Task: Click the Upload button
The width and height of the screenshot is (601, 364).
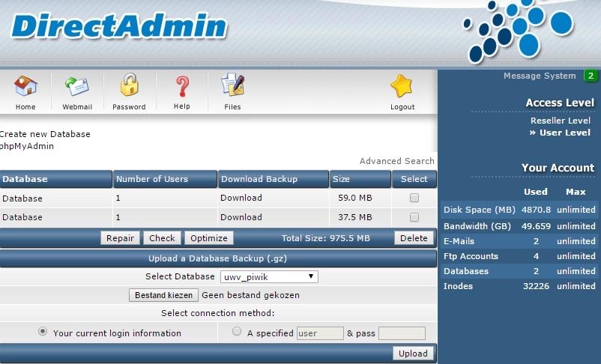Action: pyautogui.click(x=412, y=354)
